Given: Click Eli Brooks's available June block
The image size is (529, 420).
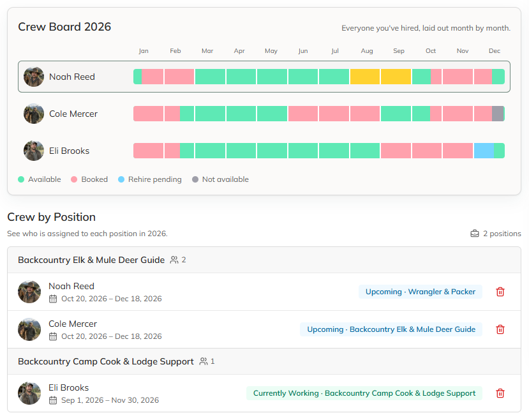Looking at the screenshot, I should (x=303, y=151).
